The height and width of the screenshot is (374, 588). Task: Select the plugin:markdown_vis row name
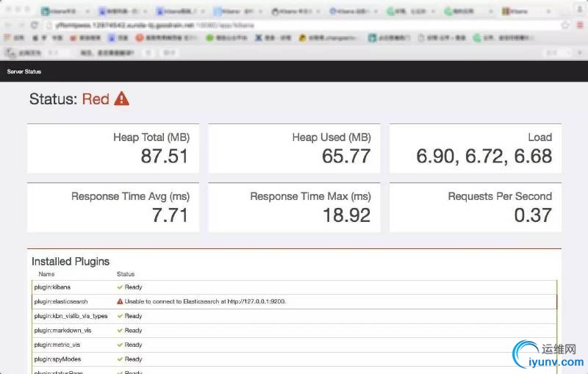tap(62, 330)
